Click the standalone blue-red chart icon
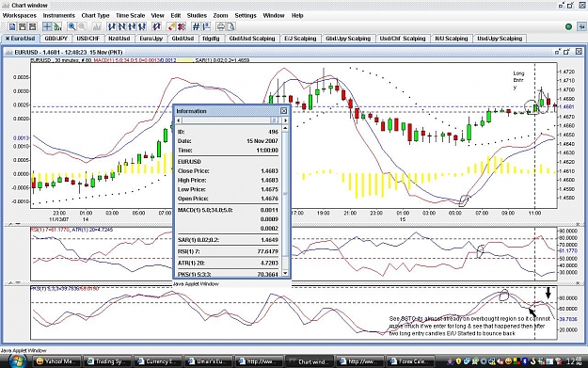Image resolution: width=588 pixels, height=368 pixels. tap(156, 26)
